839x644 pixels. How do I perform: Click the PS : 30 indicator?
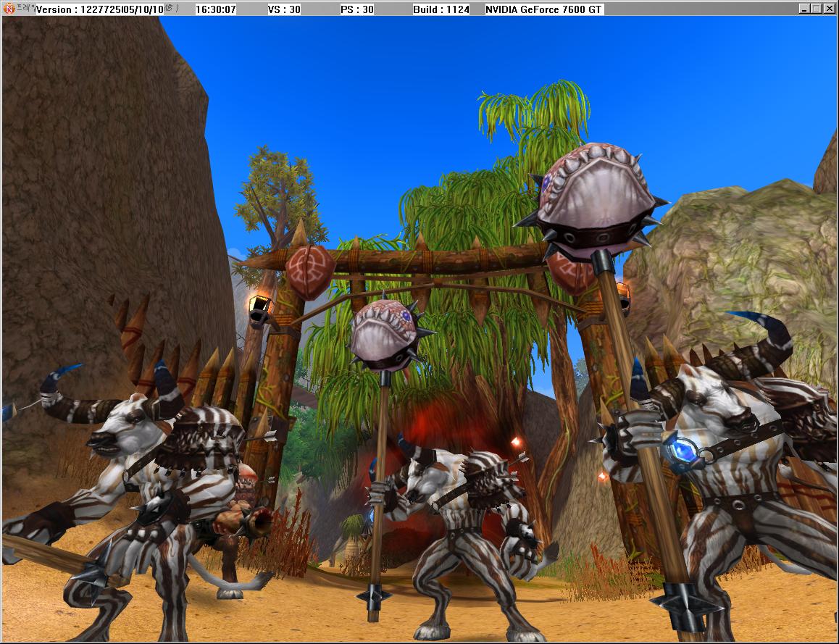click(357, 9)
